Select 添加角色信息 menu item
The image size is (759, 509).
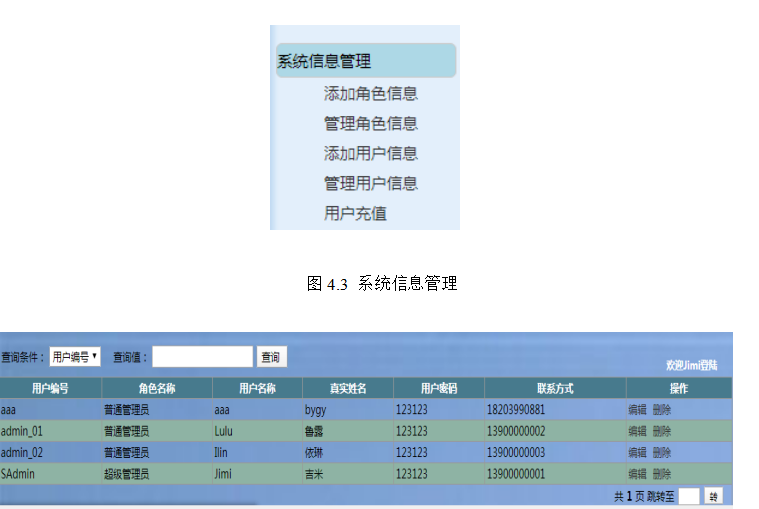370,93
